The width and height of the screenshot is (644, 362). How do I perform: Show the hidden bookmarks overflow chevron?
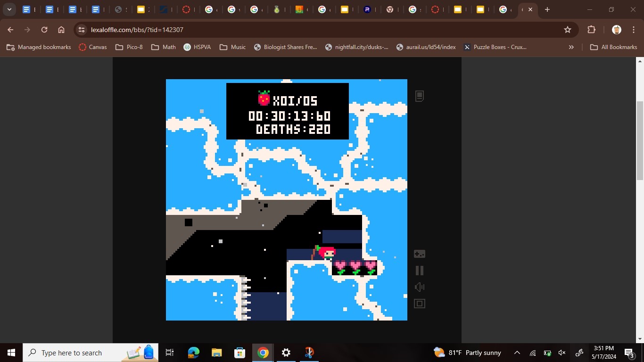(x=571, y=47)
